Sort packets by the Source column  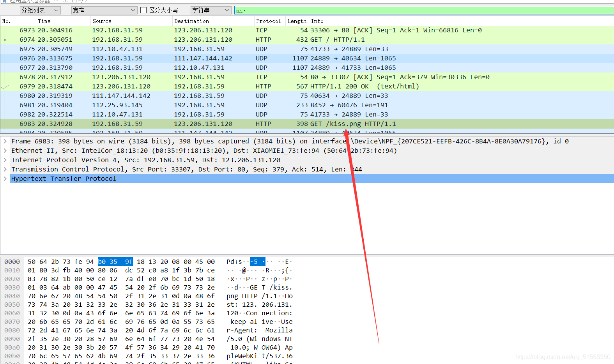[x=131, y=21]
